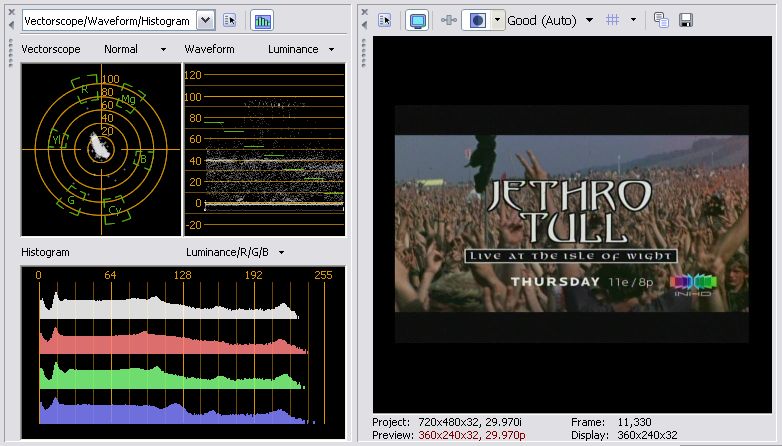Click the Display 360x240x32 value
The image size is (782, 446).
click(647, 436)
